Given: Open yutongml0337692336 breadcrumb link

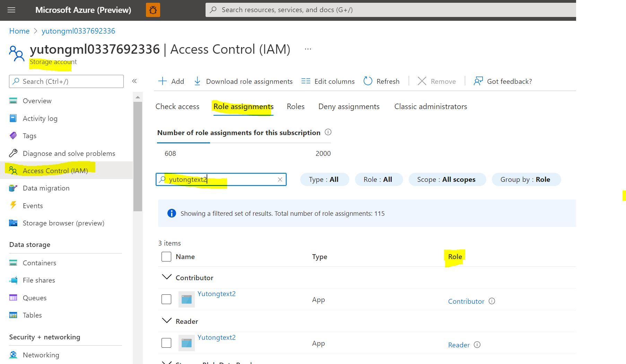Looking at the screenshot, I should coord(78,31).
